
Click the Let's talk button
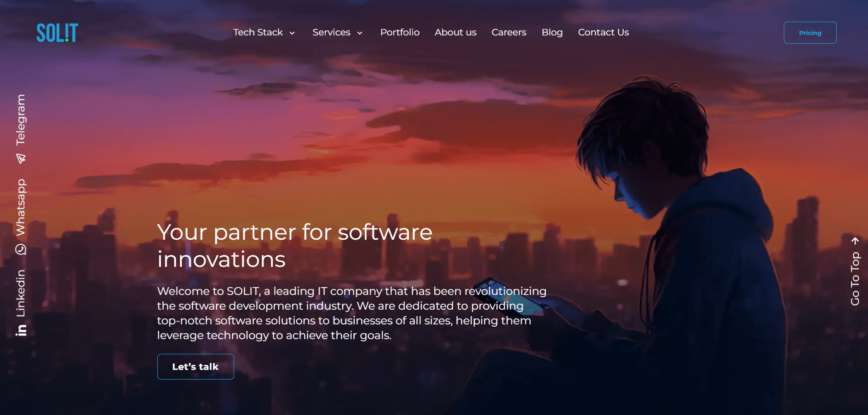(195, 367)
